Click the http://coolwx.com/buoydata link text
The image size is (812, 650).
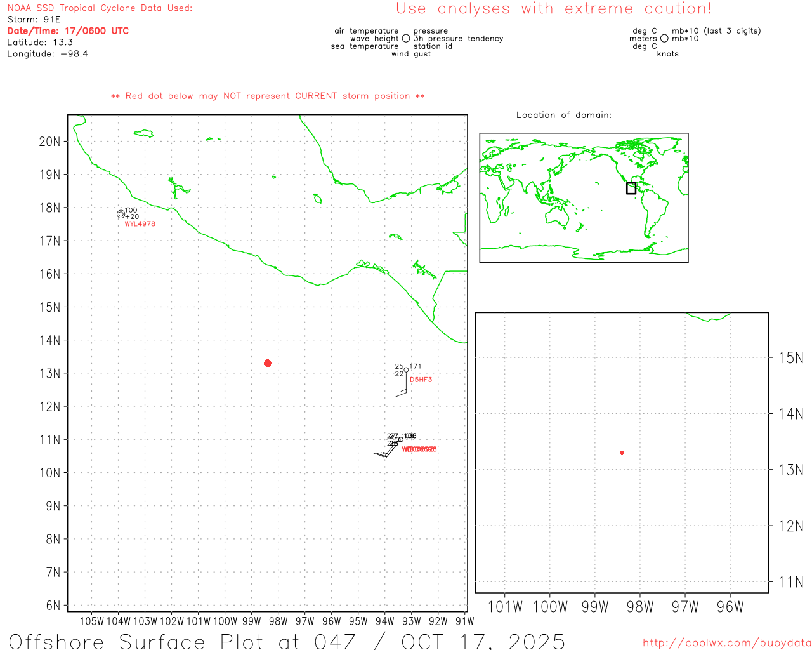pyautogui.click(x=727, y=643)
